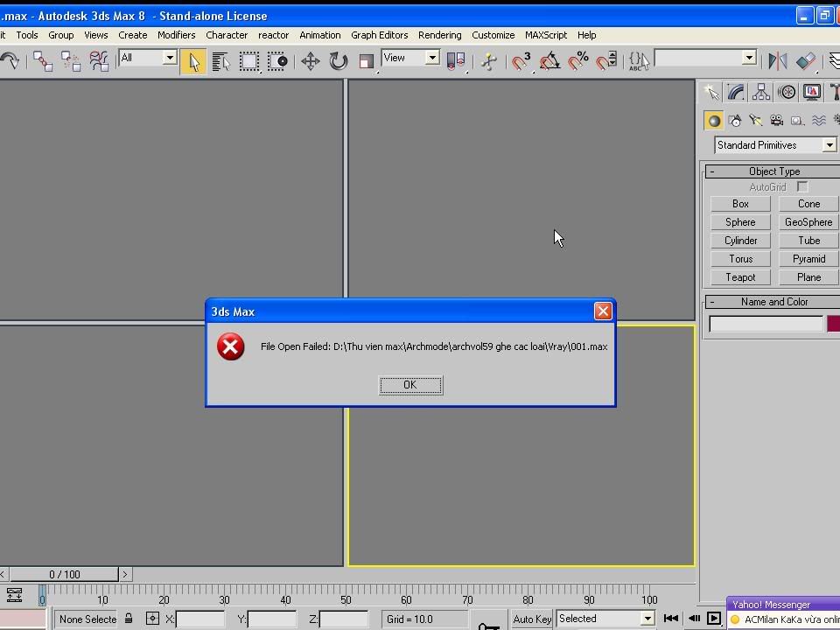Click the Select and Rotate tool

338,61
